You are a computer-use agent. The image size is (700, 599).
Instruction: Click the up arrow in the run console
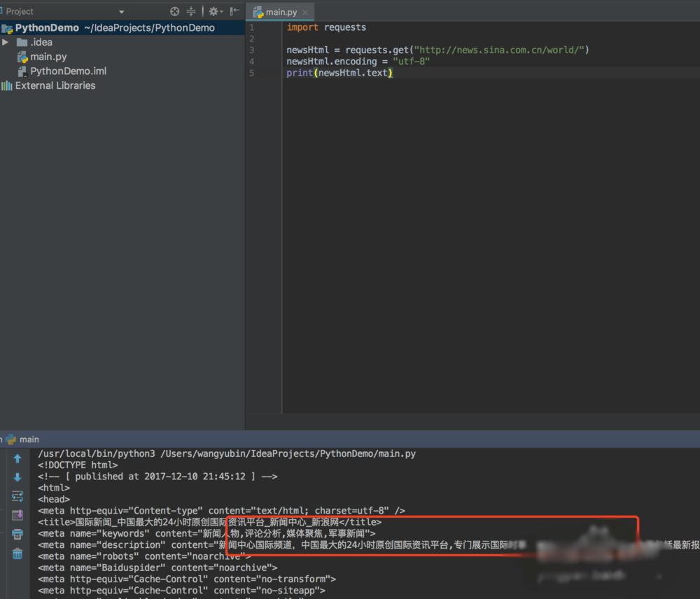coord(17,458)
